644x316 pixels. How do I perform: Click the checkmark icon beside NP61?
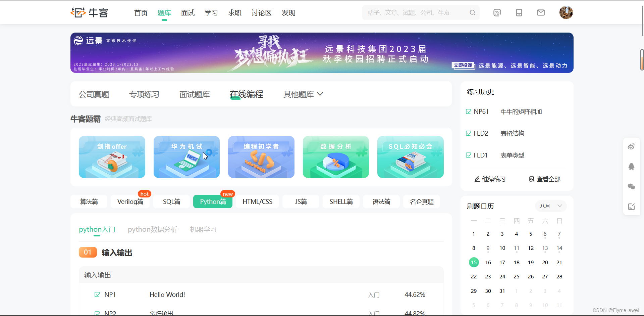point(469,111)
